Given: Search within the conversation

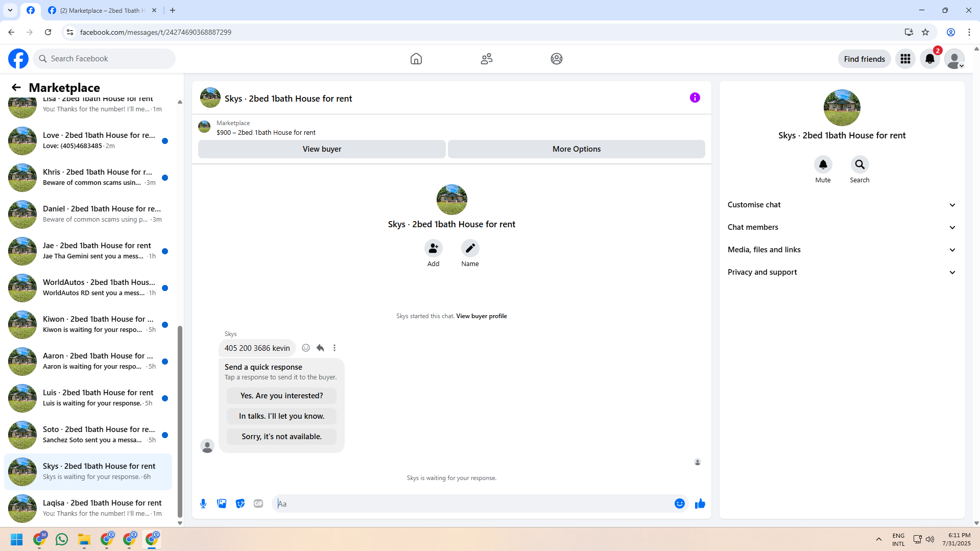Looking at the screenshot, I should (859, 164).
